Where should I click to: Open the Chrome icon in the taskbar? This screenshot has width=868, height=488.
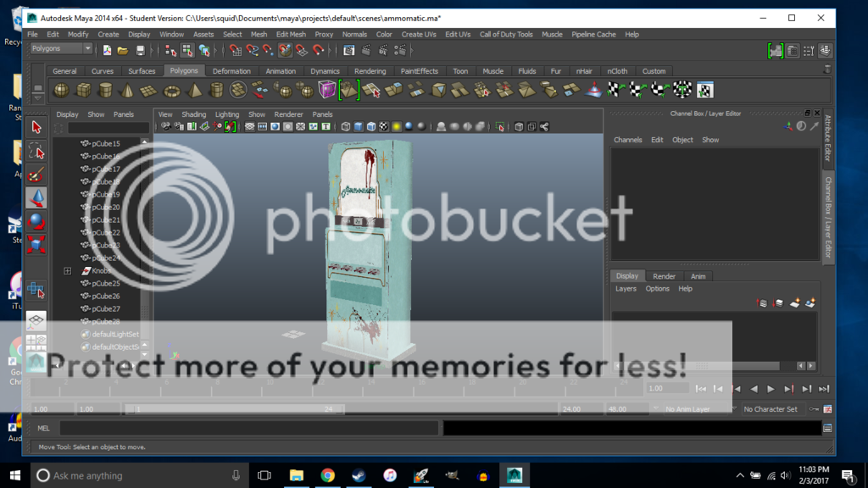coord(328,475)
